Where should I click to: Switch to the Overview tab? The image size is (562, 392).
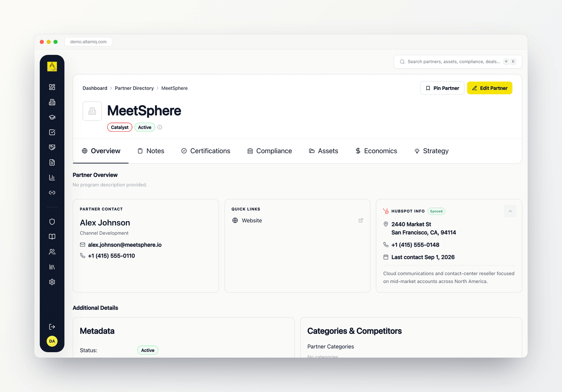(101, 151)
